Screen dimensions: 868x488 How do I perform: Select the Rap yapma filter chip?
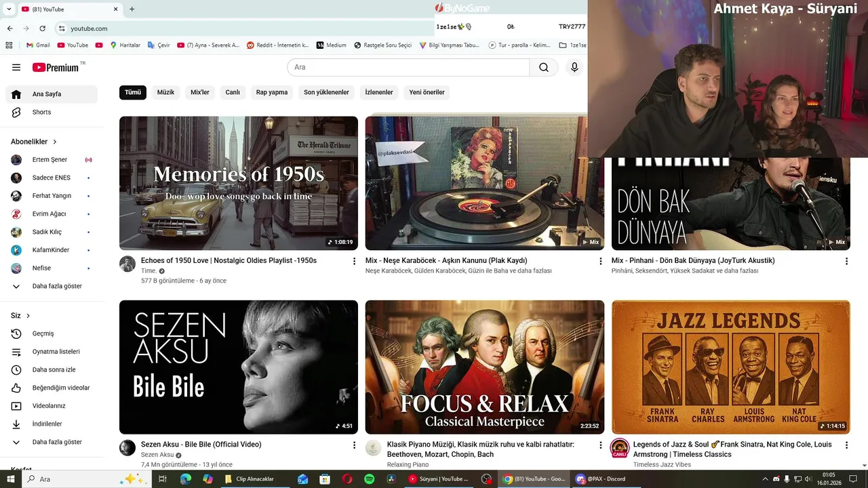point(272,92)
